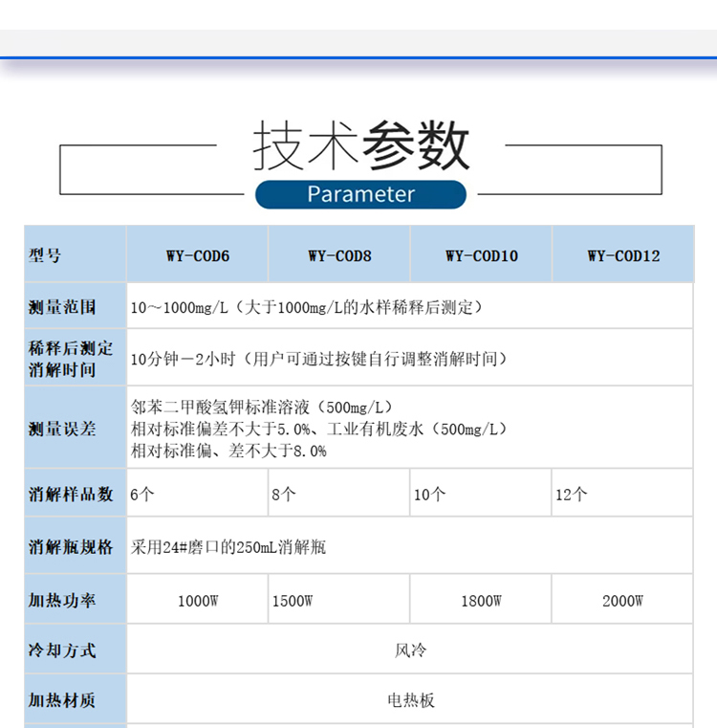
Task: Select the WY-COD10 model column header
Action: pos(481,255)
